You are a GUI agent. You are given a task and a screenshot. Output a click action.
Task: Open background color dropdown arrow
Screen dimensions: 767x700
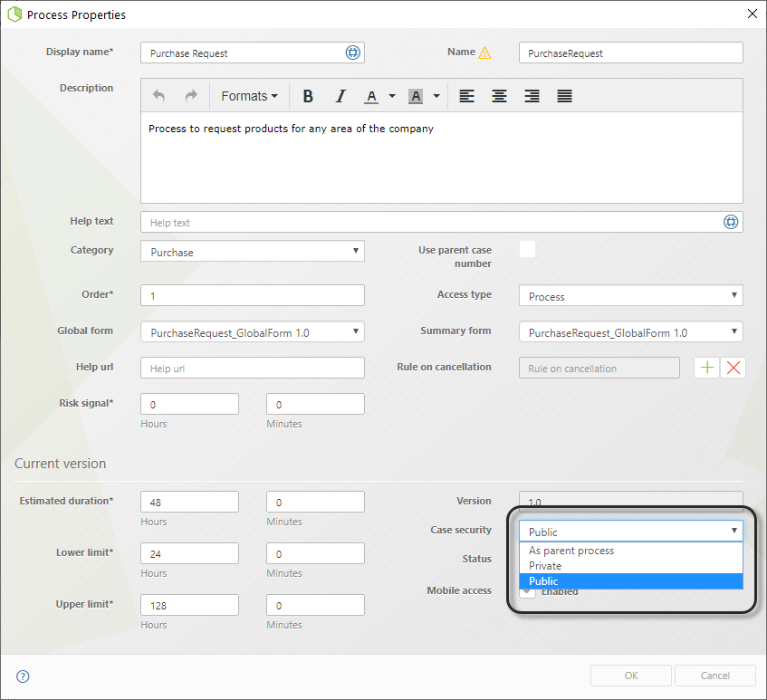coord(436,96)
